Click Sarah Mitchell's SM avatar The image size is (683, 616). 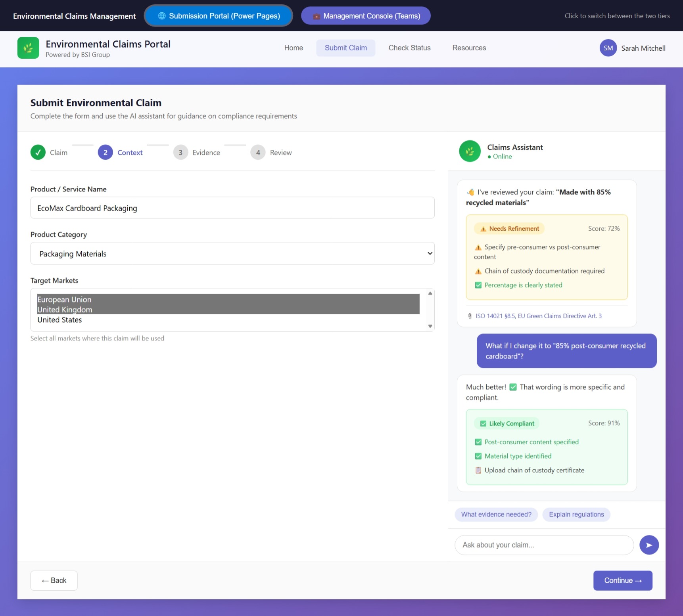click(608, 48)
